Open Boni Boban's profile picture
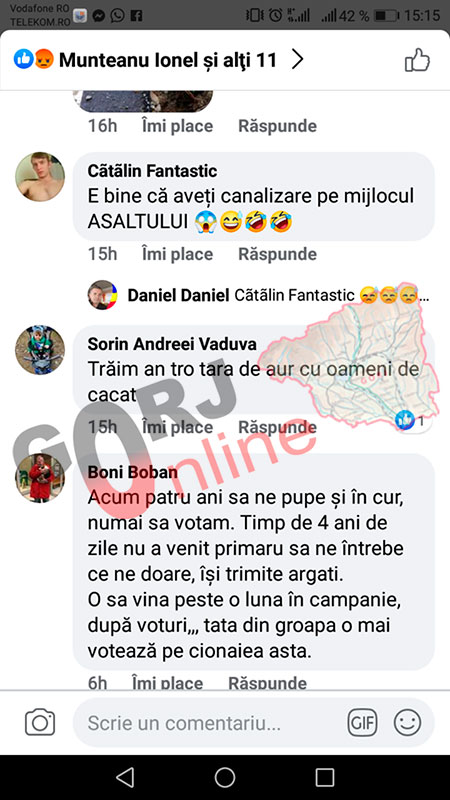The width and height of the screenshot is (450, 800). click(40, 478)
